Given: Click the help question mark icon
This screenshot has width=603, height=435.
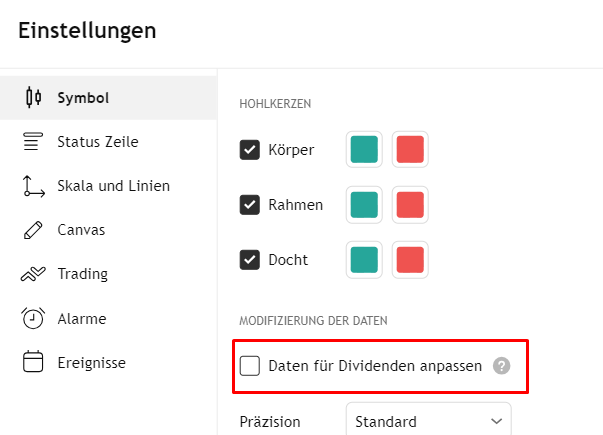Looking at the screenshot, I should (502, 366).
